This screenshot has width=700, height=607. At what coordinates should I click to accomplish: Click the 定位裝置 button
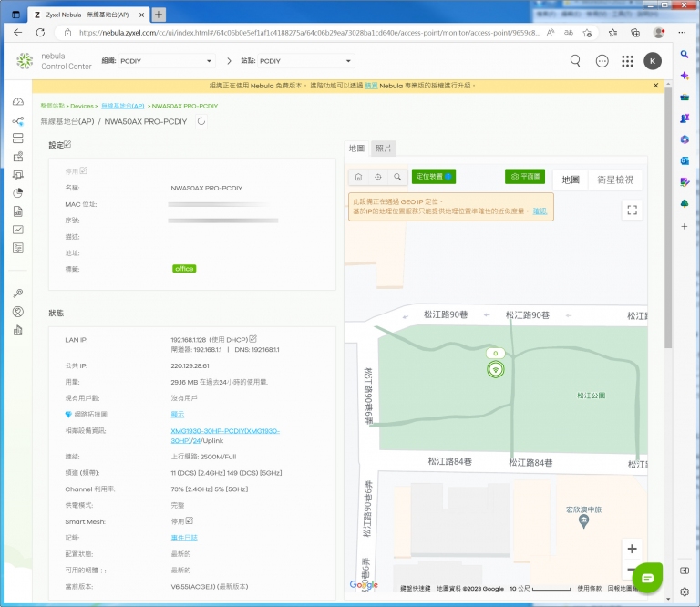coord(434,177)
